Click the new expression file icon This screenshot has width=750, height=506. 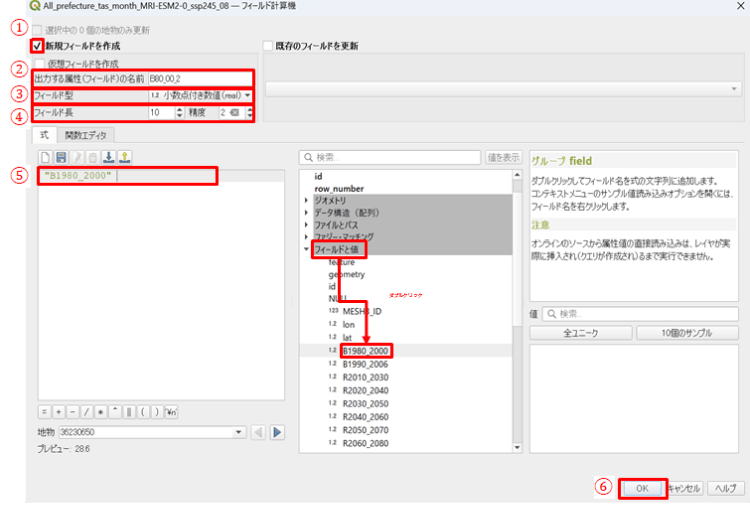(x=45, y=157)
